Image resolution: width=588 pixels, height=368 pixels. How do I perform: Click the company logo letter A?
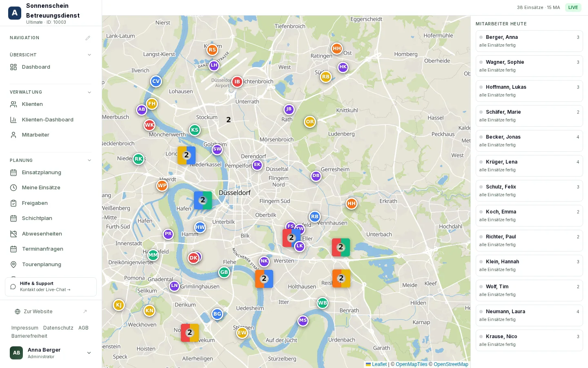[15, 13]
